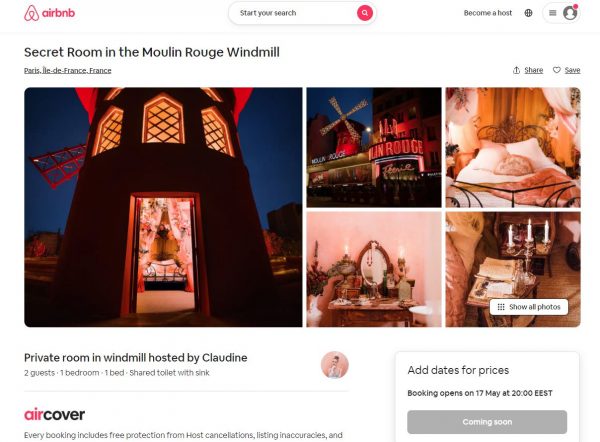Viewport: 600px width, 442px height.
Task: Open the Paris, Île-de-France, France location link
Action: click(68, 70)
